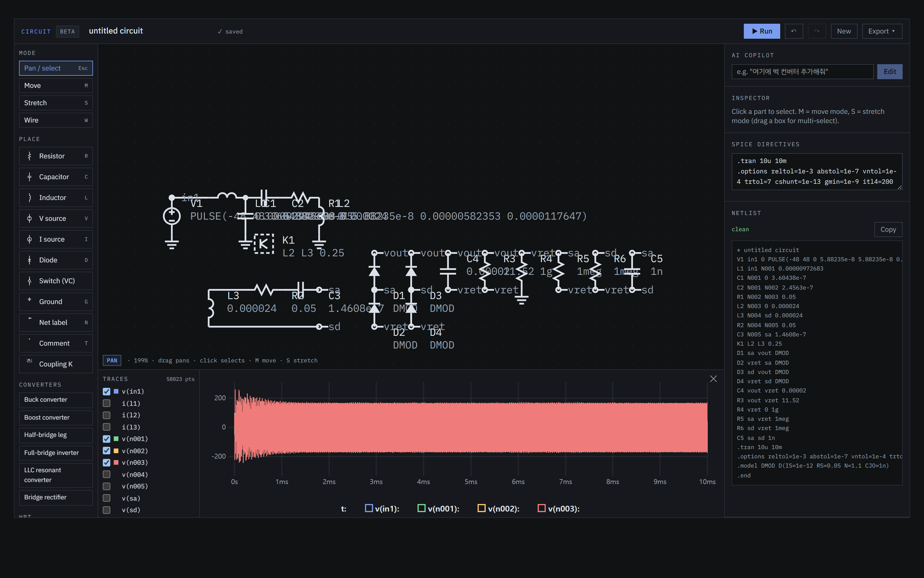Click the undo arrow button

(794, 31)
